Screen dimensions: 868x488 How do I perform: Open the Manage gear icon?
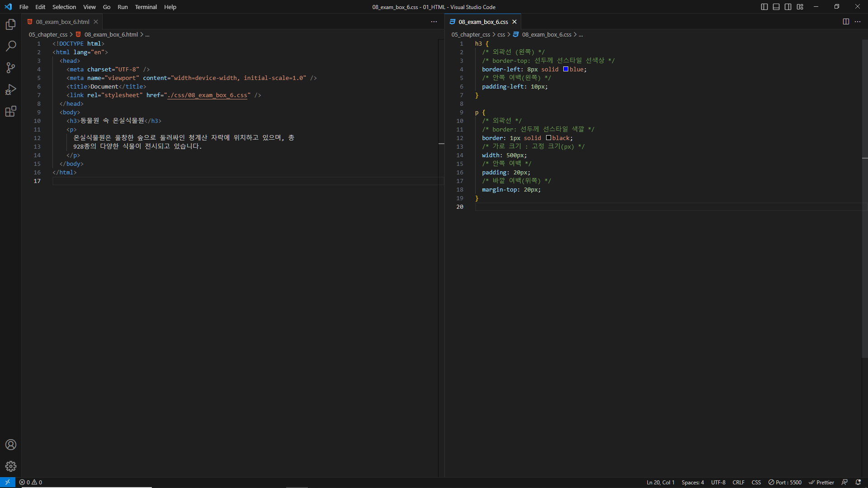(x=11, y=466)
